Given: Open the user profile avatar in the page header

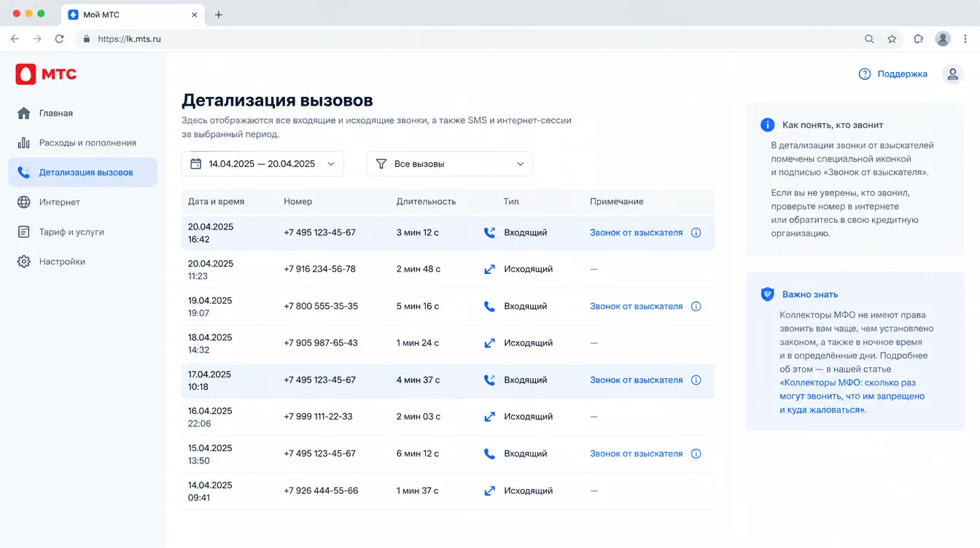Looking at the screenshot, I should pos(952,74).
